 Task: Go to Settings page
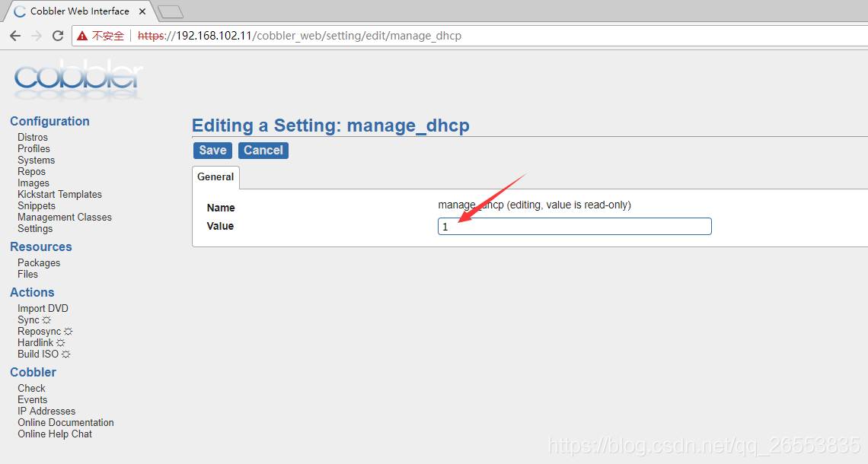click(35, 229)
